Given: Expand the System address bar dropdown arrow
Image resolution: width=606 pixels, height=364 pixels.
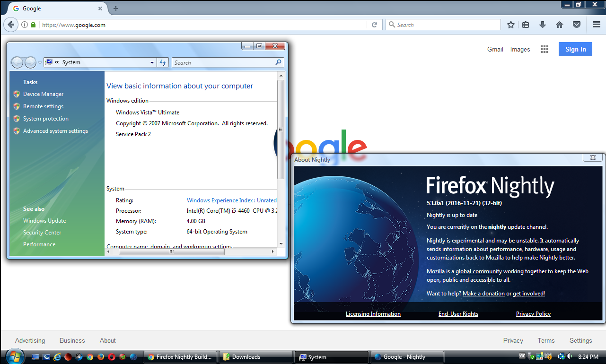Looking at the screenshot, I should pyautogui.click(x=152, y=62).
